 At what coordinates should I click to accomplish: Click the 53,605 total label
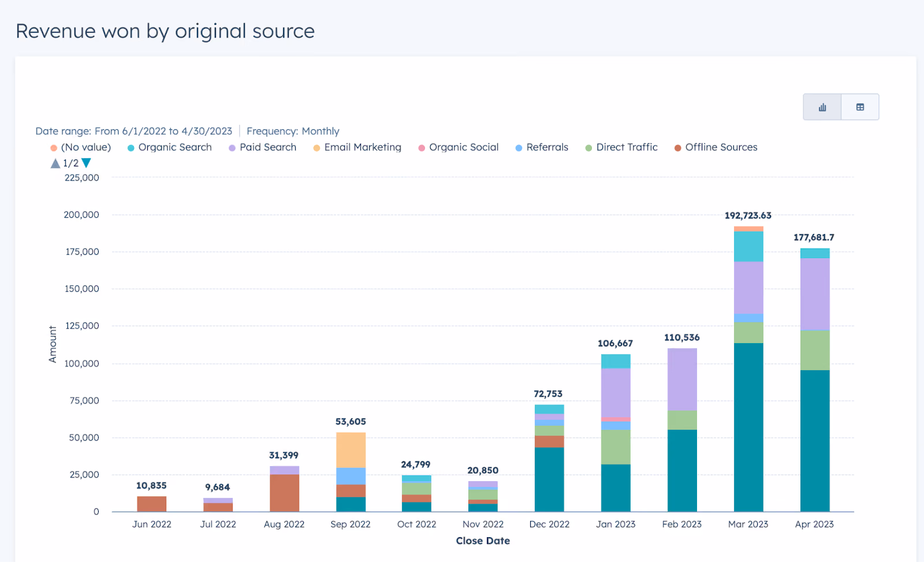[351, 422]
